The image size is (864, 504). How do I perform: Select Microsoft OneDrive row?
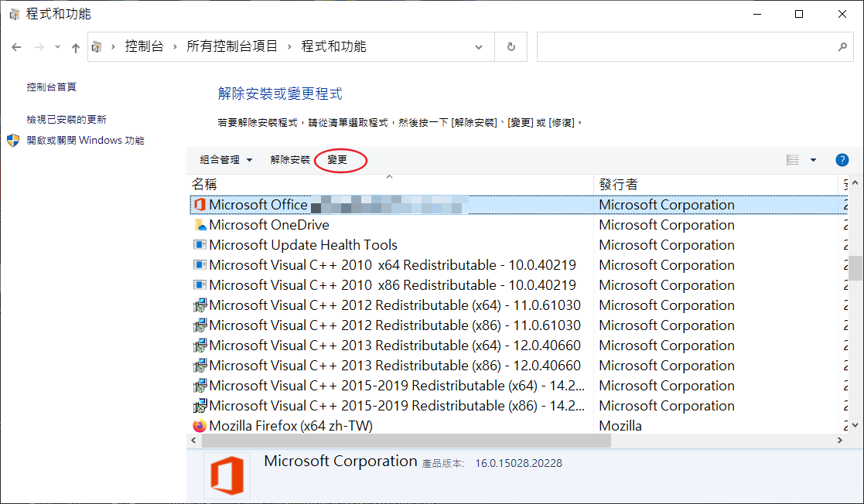click(518, 225)
